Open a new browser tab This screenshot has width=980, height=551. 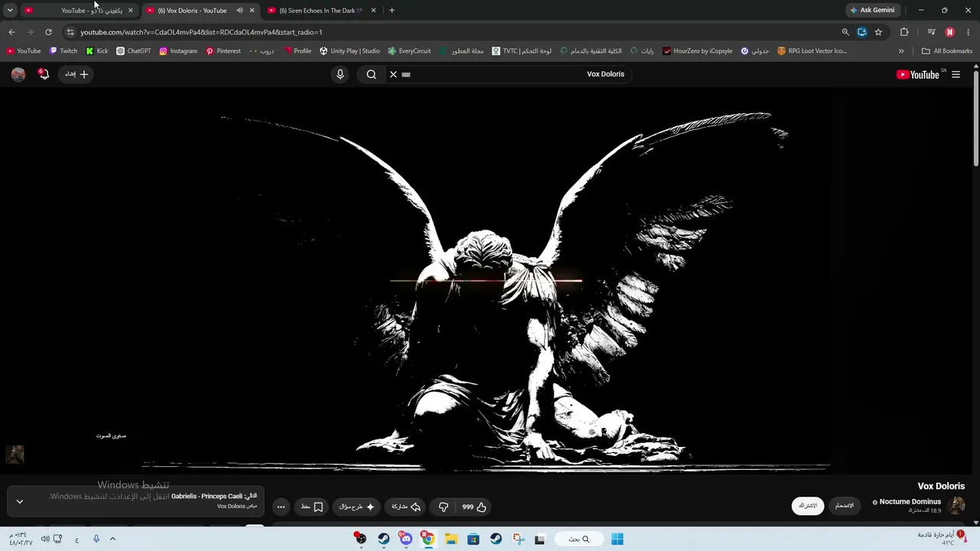pyautogui.click(x=392, y=11)
